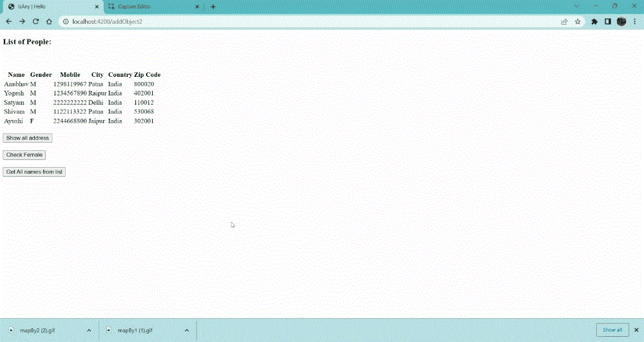Reload the current page
This screenshot has height=342, width=644.
[35, 21]
